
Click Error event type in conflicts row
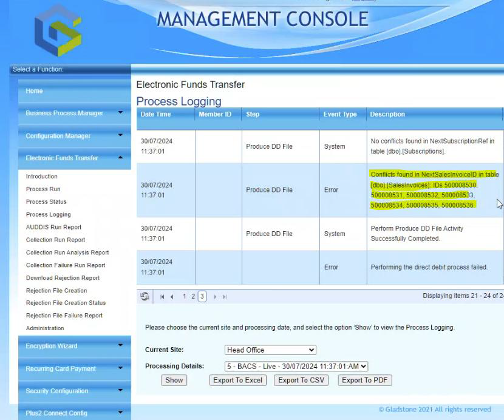click(331, 190)
